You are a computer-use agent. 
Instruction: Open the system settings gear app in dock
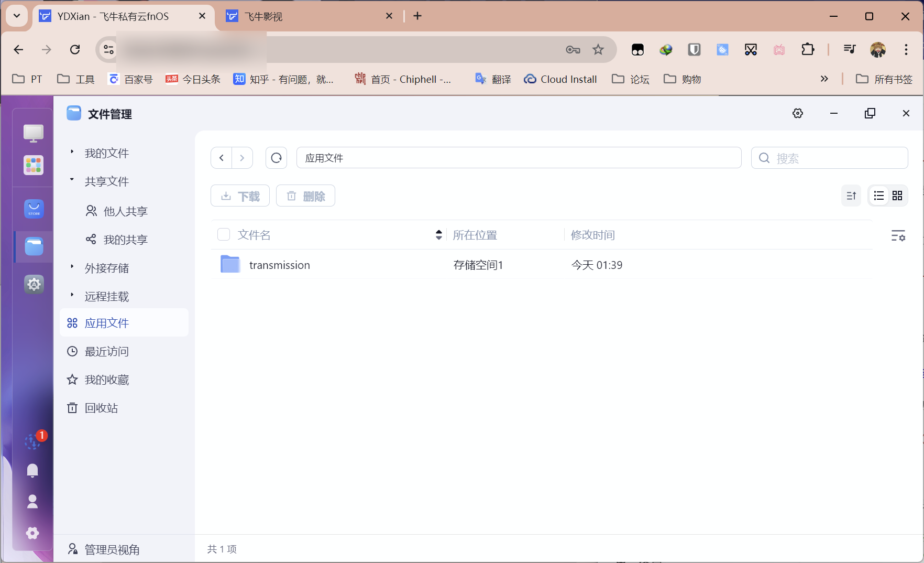tap(34, 285)
